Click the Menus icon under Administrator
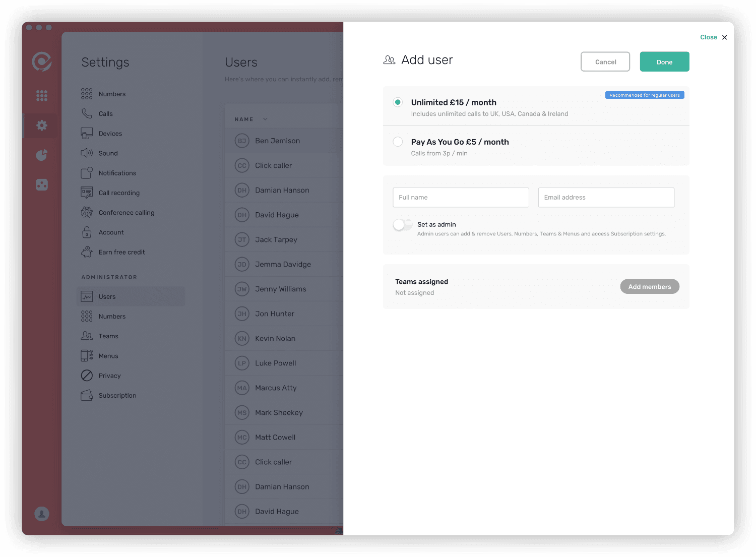Screen dimensions: 756x557 [87, 356]
